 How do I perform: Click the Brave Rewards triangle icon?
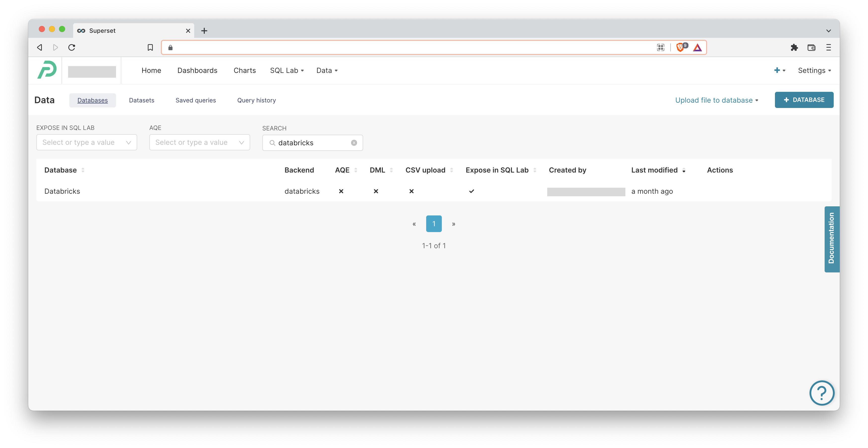tap(698, 47)
